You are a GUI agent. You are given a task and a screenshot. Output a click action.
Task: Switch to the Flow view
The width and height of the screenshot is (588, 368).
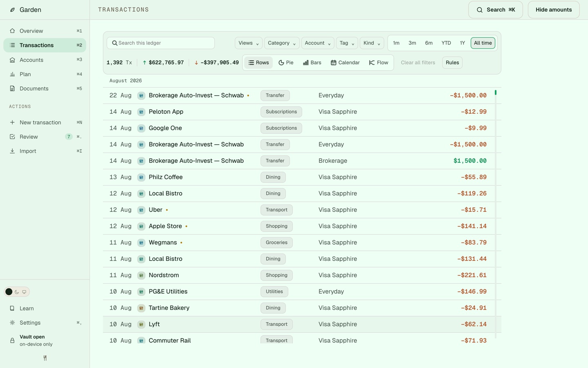pos(379,63)
